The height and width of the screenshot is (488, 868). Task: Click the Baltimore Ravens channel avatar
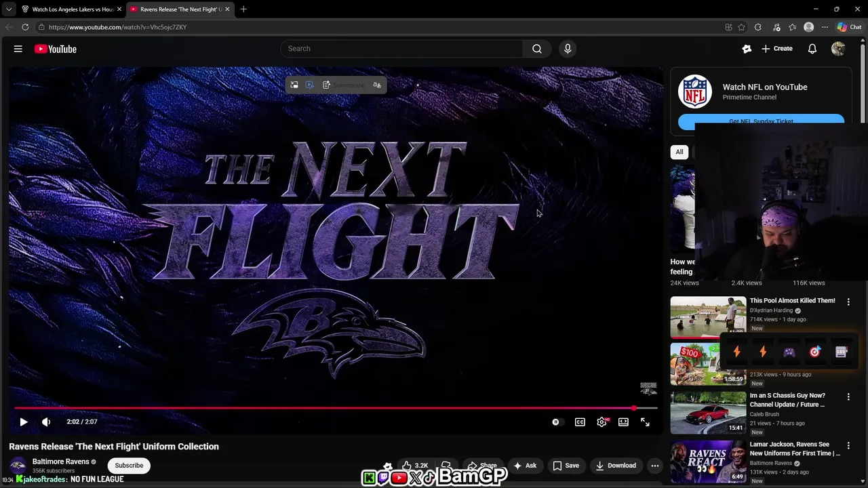click(18, 466)
